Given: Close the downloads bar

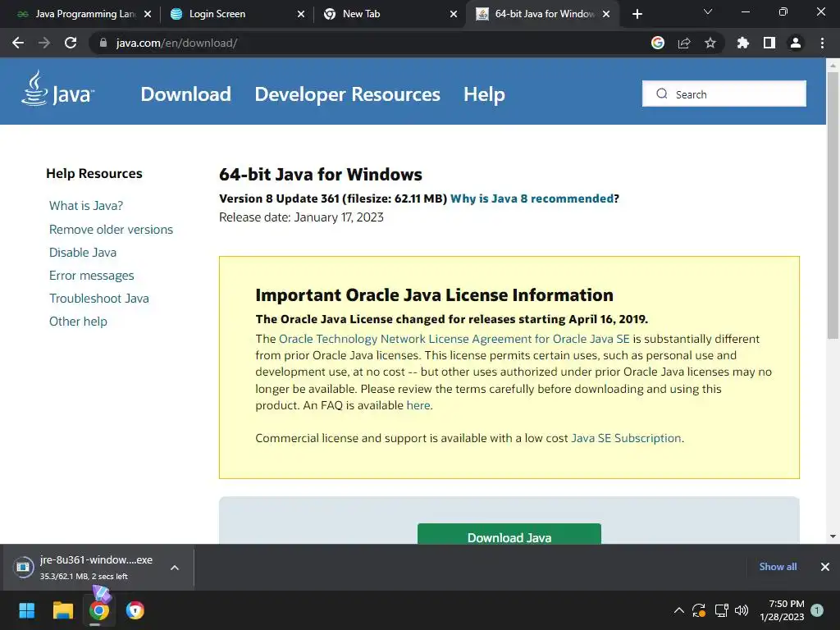Looking at the screenshot, I should pos(825,567).
